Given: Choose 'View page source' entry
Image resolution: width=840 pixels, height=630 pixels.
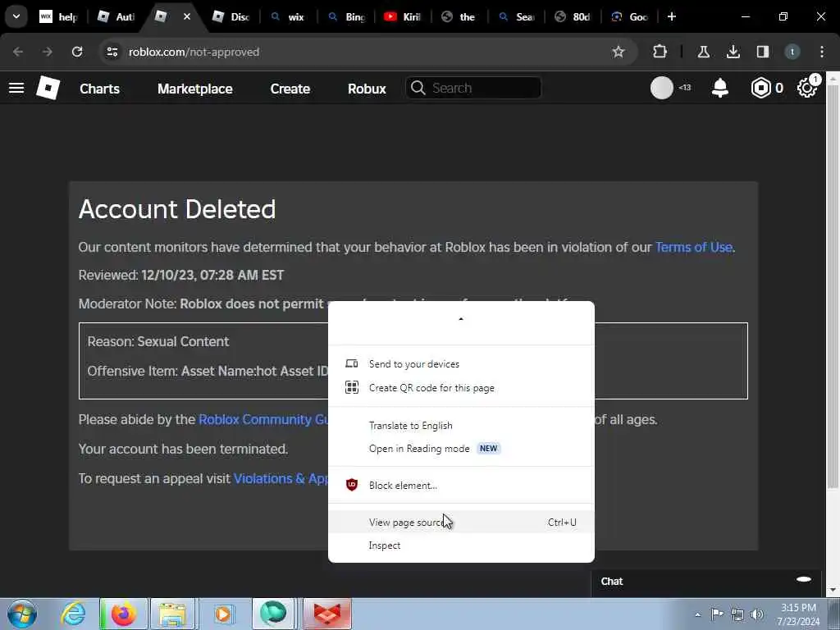Looking at the screenshot, I should [x=461, y=523].
